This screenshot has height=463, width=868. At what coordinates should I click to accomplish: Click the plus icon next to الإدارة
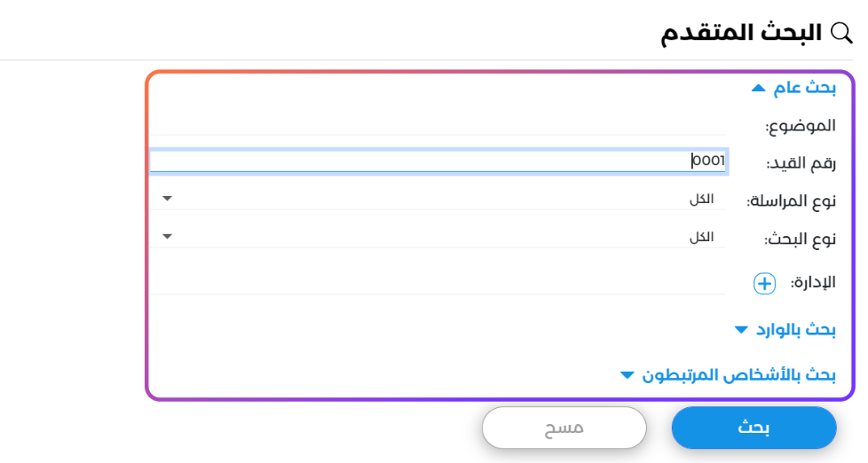[764, 284]
